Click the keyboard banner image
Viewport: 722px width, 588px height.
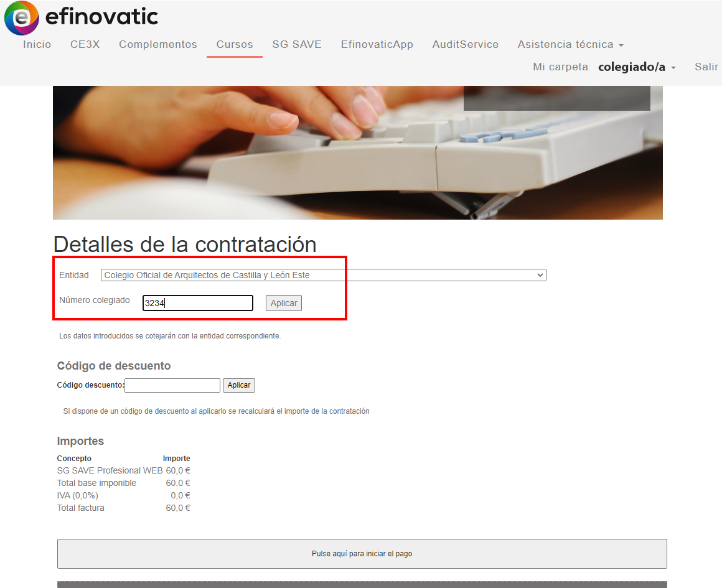pyautogui.click(x=358, y=152)
